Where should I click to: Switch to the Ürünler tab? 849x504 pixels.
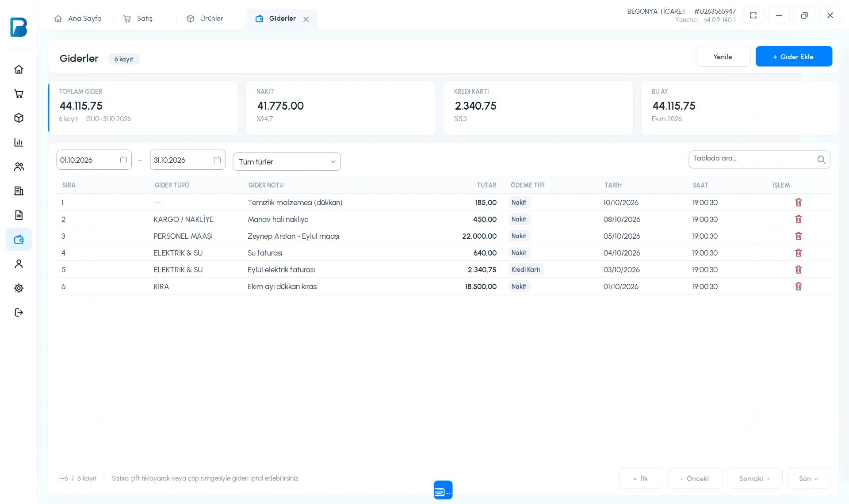206,19
